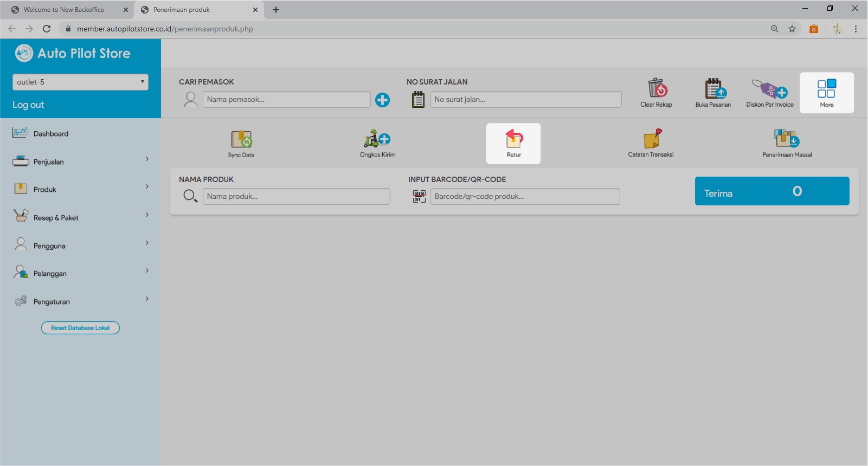This screenshot has height=466, width=868.
Task: Expand the Pengaturan sidebar menu
Action: pos(80,301)
